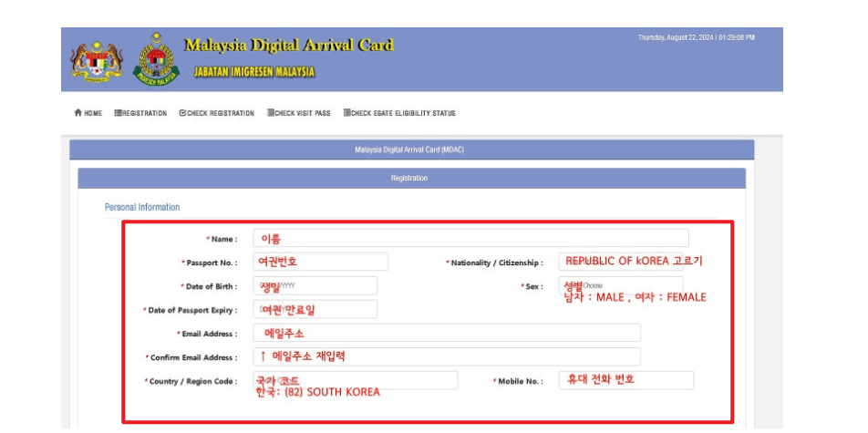This screenshot has height=433, width=868.
Task: Click the Registration panel header bar
Action: [x=411, y=179]
